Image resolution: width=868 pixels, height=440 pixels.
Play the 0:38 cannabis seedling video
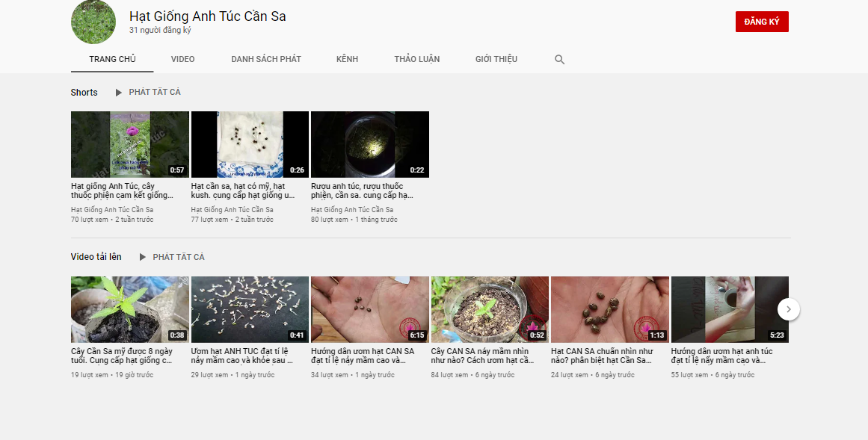[130, 309]
